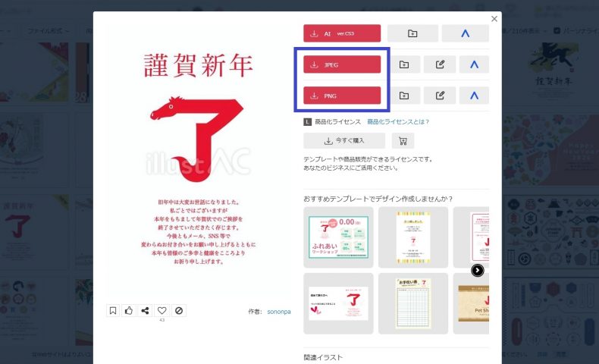Open the edit icon in the PNG row

[440, 96]
